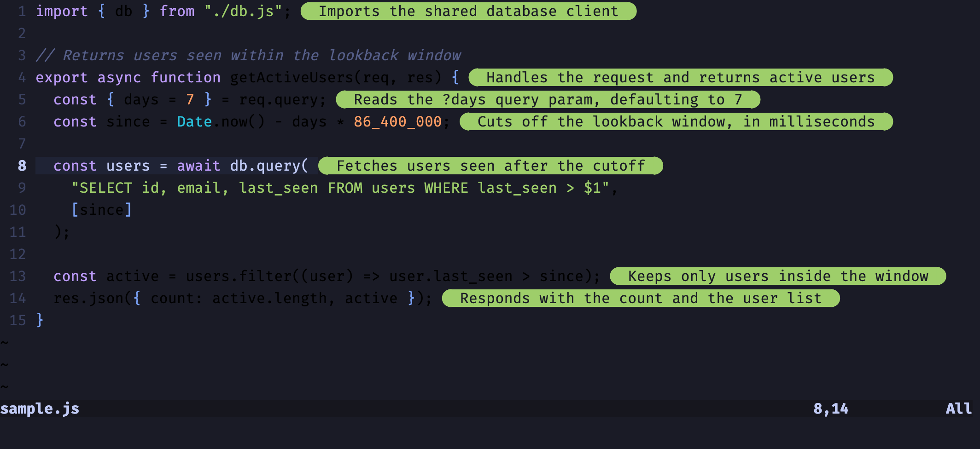Click the closing brace on line 15
The height and width of the screenshot is (449, 980).
(40, 320)
